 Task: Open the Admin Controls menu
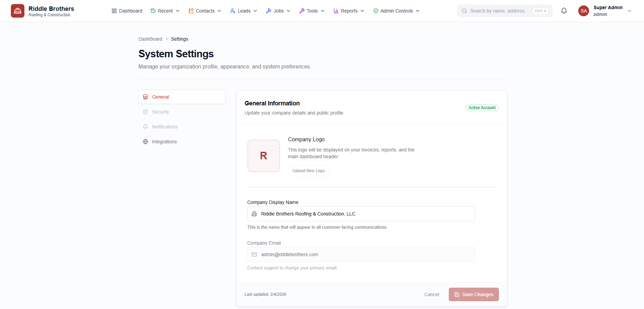tap(396, 11)
